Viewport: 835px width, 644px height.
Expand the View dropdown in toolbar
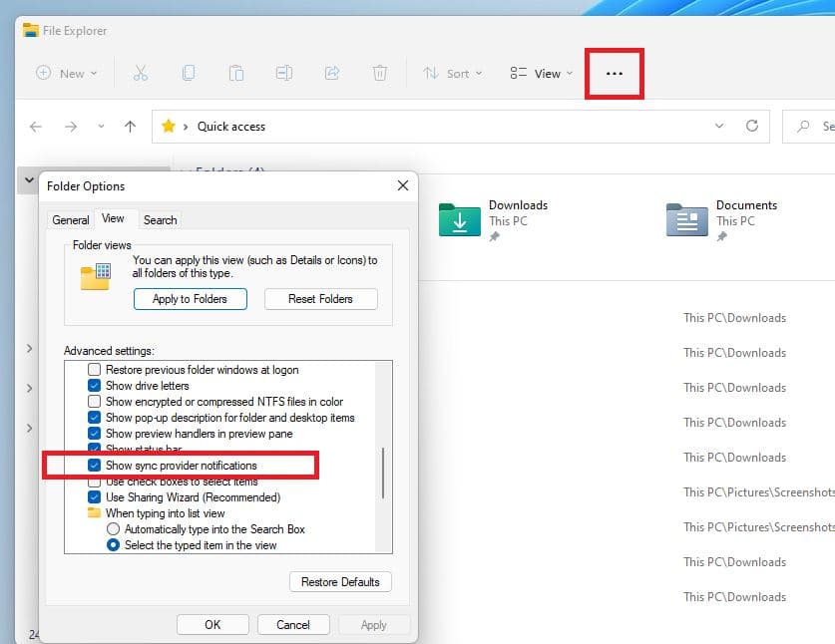[x=541, y=73]
